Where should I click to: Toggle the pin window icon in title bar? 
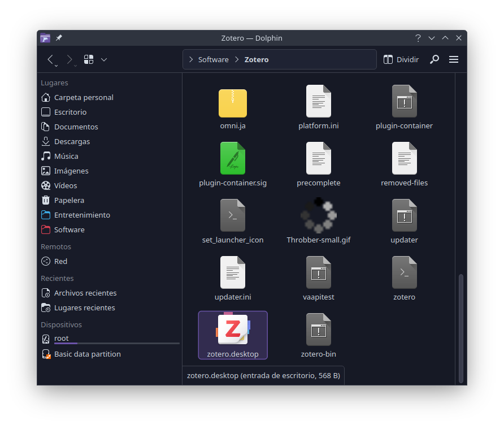pyautogui.click(x=59, y=38)
